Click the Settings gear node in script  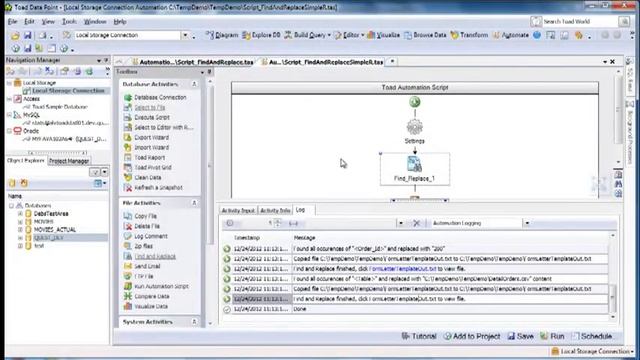coord(415,127)
